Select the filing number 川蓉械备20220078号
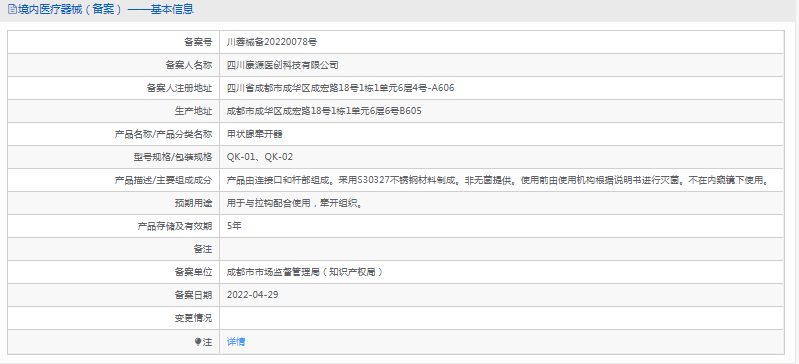 tap(272, 42)
